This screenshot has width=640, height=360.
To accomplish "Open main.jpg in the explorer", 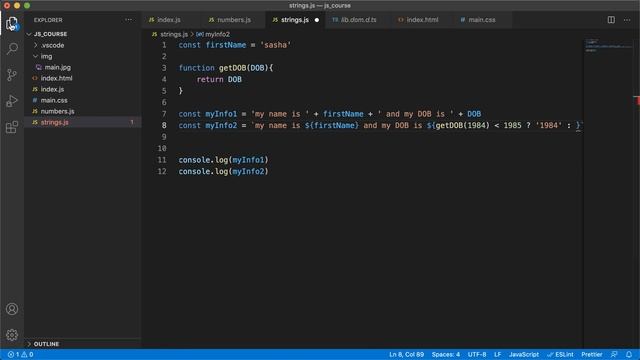I will 83,67.
